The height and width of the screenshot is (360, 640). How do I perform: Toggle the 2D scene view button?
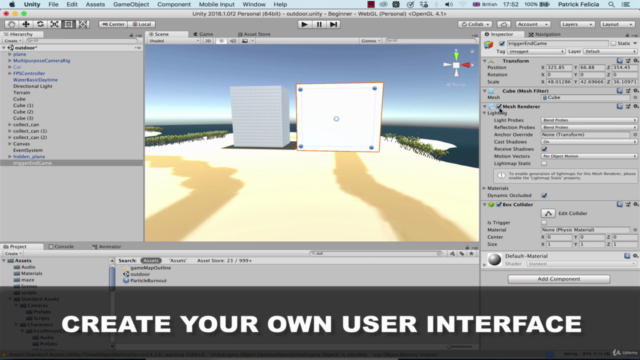click(208, 41)
